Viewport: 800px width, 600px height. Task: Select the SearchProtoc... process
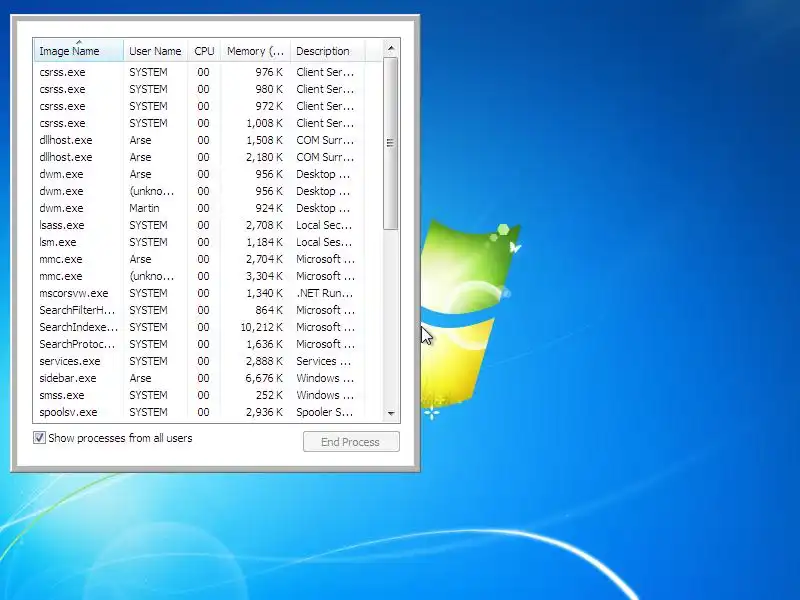(208, 344)
